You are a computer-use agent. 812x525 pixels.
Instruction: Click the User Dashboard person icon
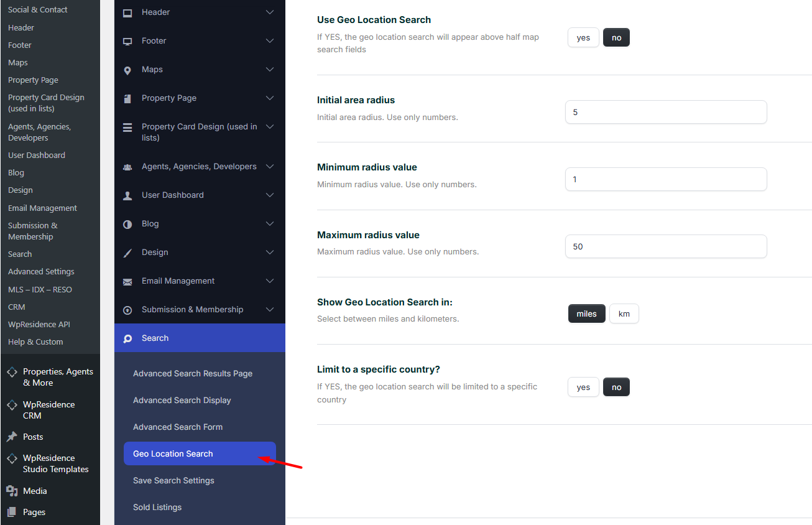coord(127,195)
